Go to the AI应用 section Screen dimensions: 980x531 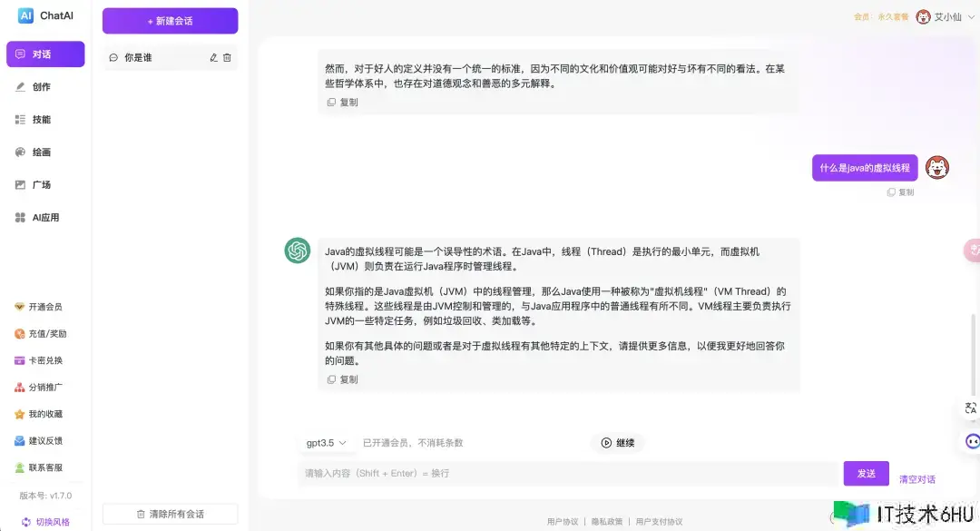tap(45, 218)
